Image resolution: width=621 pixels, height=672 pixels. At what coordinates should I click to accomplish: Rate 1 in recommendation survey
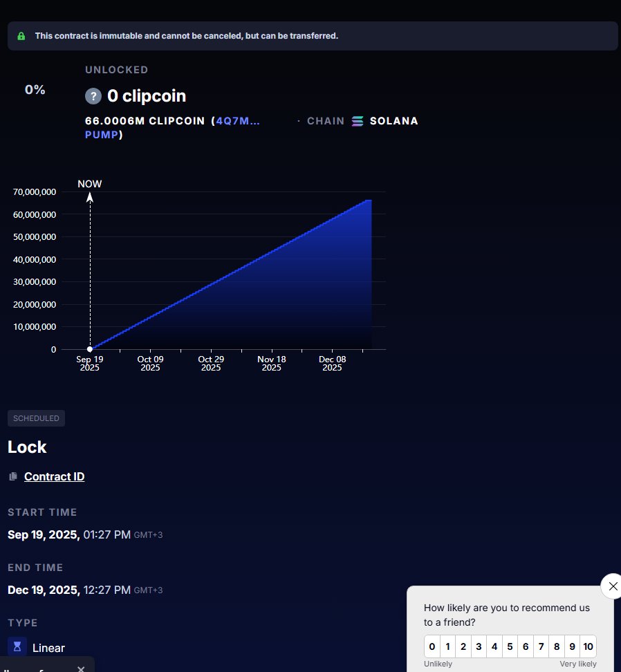coord(447,646)
